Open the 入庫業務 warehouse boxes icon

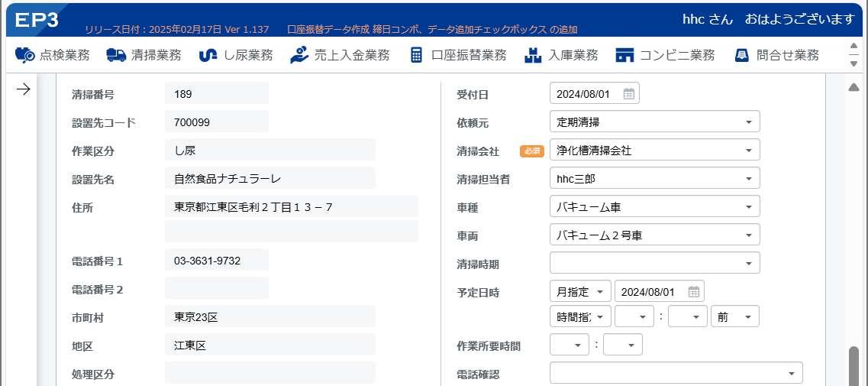tap(533, 55)
